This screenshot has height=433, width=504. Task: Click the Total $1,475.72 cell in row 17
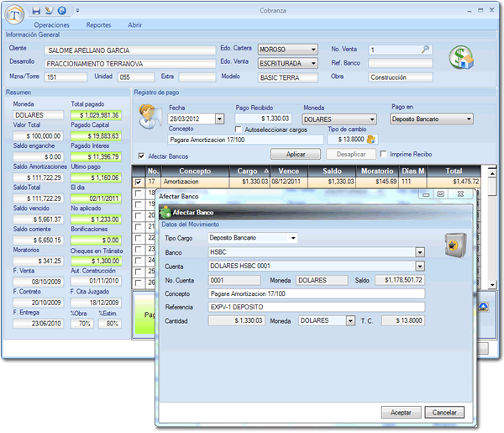(x=454, y=182)
